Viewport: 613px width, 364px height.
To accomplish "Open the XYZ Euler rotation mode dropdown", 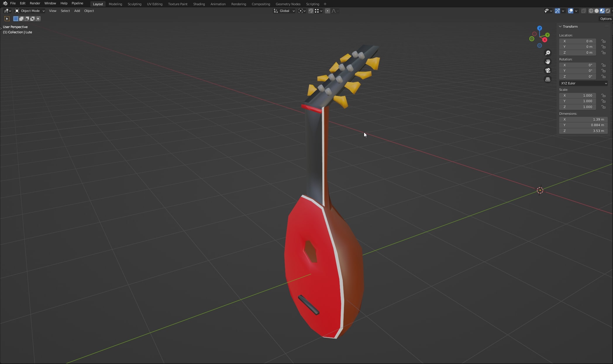I will (583, 83).
